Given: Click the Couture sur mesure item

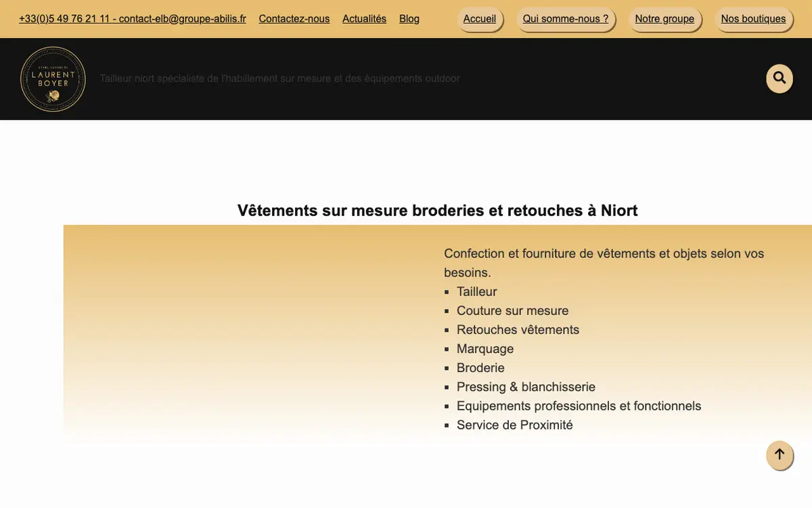Looking at the screenshot, I should pyautogui.click(x=513, y=311).
